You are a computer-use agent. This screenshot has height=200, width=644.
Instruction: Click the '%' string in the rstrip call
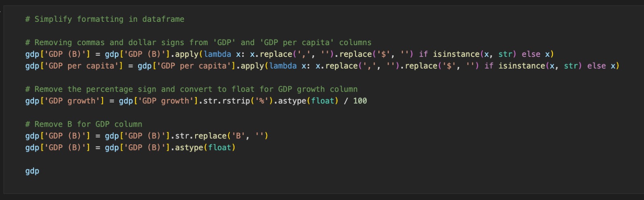point(262,101)
